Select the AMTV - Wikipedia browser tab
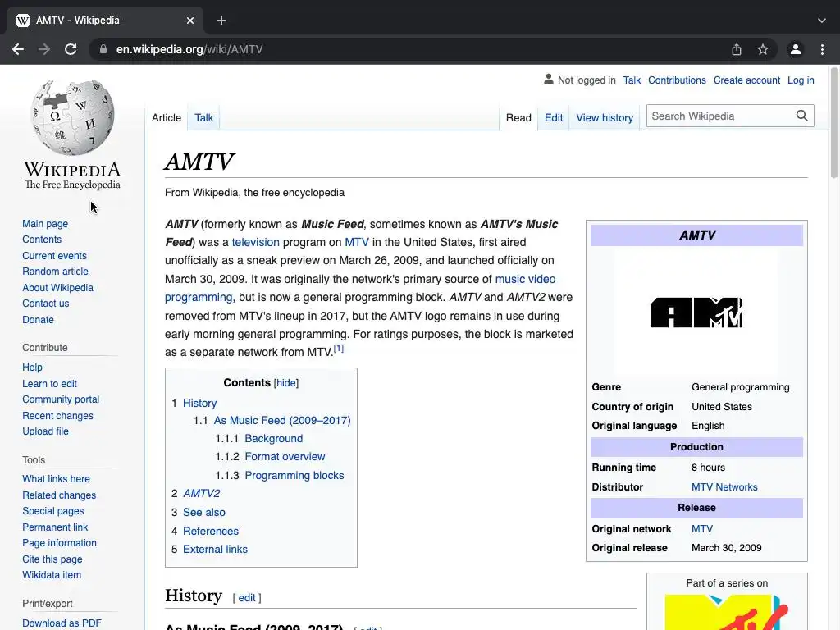This screenshot has height=630, width=840. tap(104, 21)
